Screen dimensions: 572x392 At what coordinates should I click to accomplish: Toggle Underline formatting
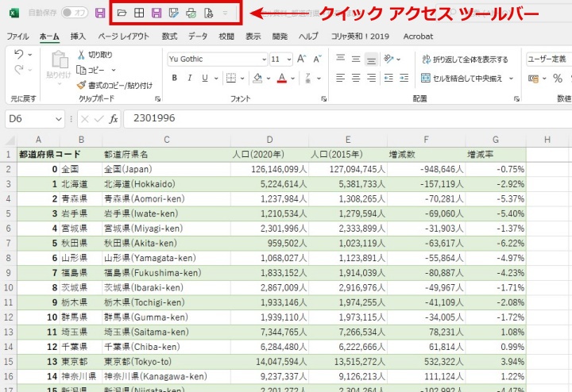pyautogui.click(x=205, y=78)
